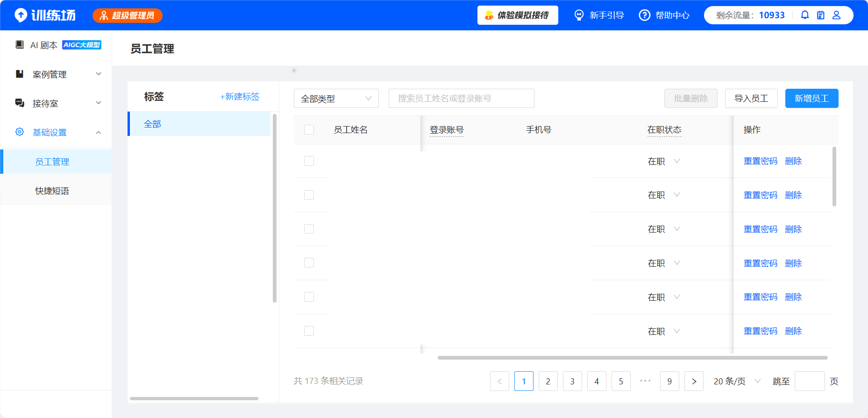Open fifth row 在职 status dropdown

click(x=664, y=297)
